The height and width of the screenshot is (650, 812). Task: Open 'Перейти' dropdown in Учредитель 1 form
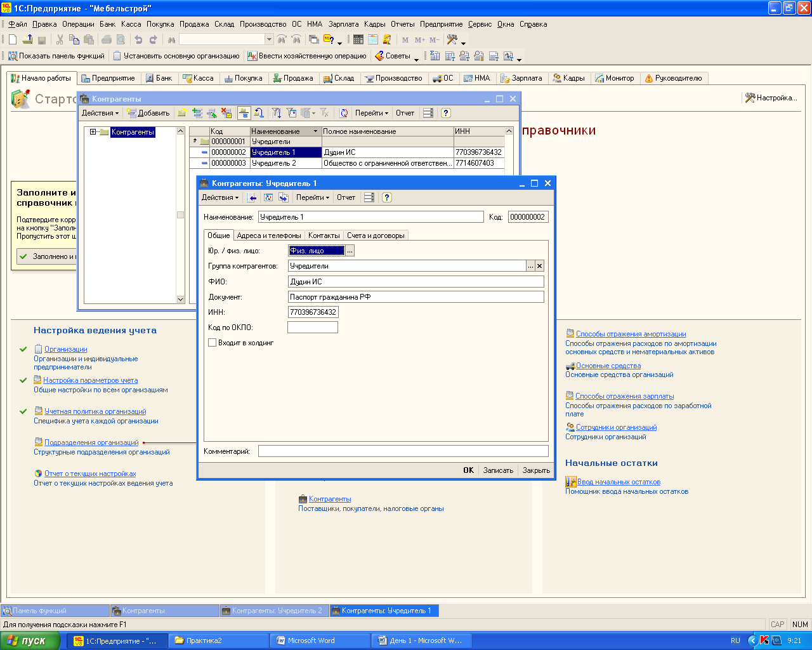[x=313, y=197]
